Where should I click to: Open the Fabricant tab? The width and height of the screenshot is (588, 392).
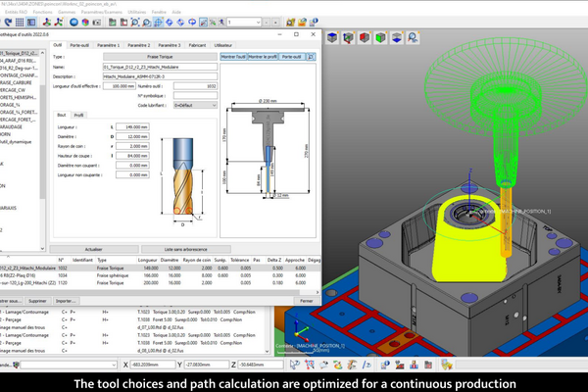[199, 45]
